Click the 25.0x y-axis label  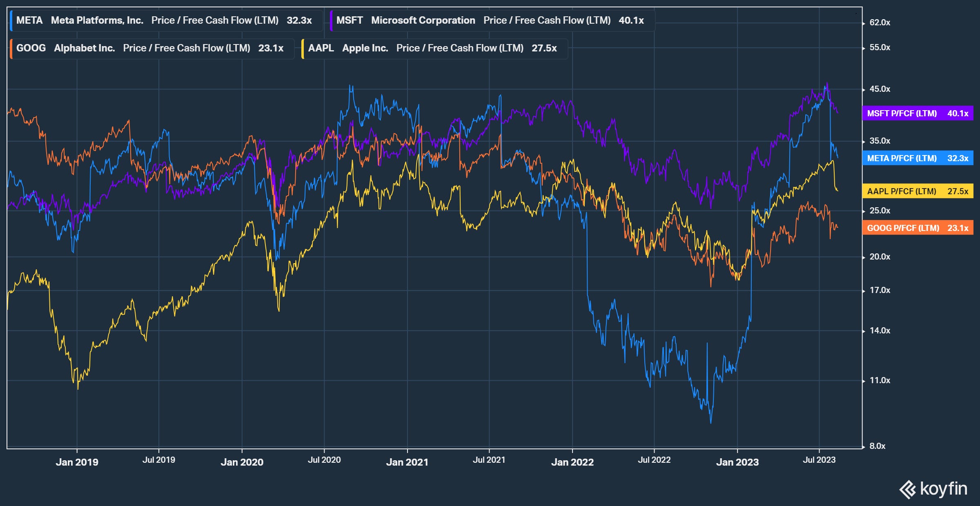click(880, 211)
